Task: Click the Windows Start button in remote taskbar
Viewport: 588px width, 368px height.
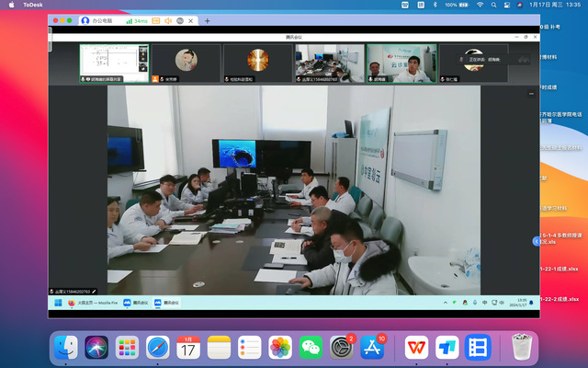Action: (58, 302)
